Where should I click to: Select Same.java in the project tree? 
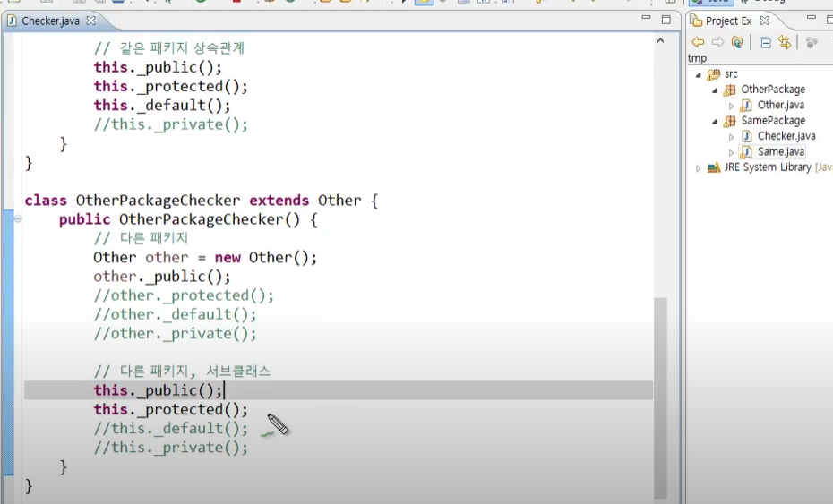[780, 152]
